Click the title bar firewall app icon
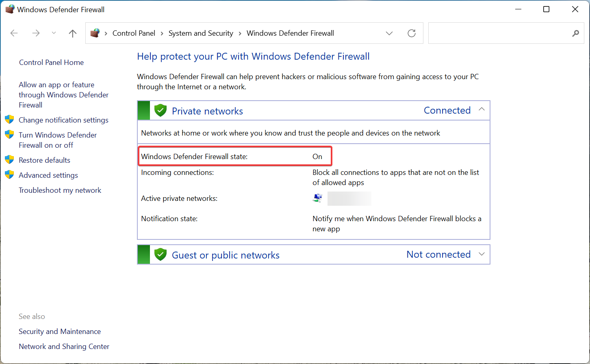This screenshot has width=590, height=364. coord(10,9)
